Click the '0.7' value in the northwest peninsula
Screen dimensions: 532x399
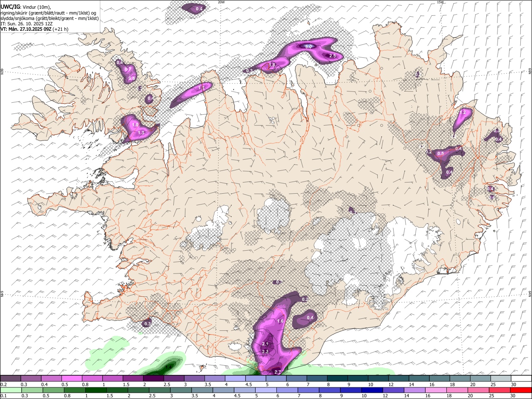(x=128, y=69)
